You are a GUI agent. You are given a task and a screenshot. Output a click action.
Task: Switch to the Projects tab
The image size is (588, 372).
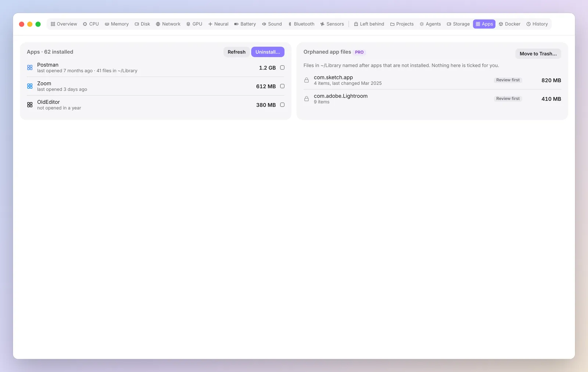(x=402, y=24)
